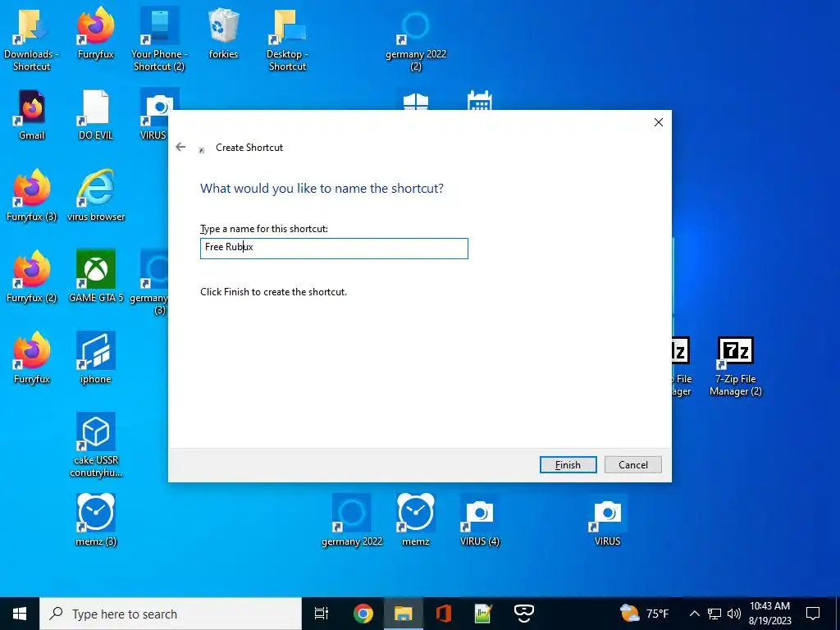The image size is (840, 630).
Task: Click the taskbar search box
Action: point(171,614)
